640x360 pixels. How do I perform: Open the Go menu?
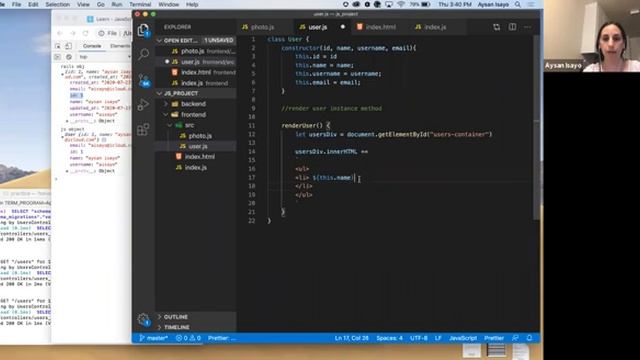tap(100, 4)
